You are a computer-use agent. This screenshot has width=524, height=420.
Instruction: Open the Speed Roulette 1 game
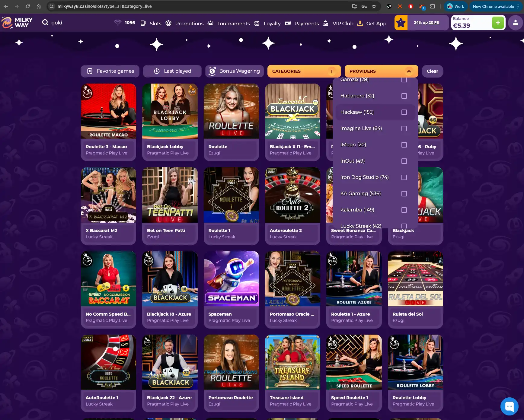[x=354, y=373]
